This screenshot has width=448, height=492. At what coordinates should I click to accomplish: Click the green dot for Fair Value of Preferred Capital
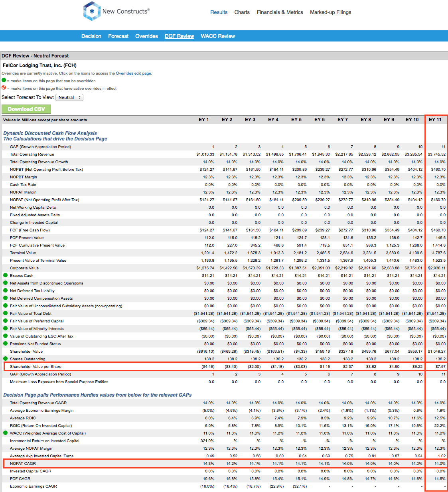pyautogui.click(x=6, y=321)
